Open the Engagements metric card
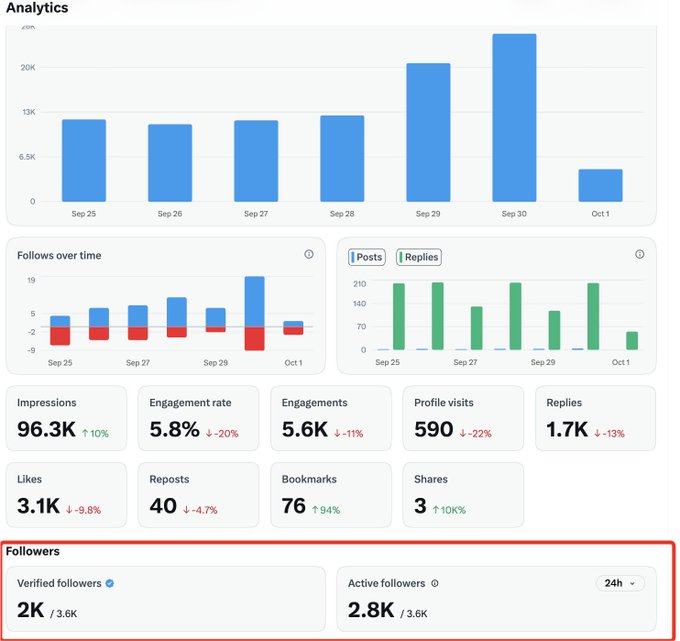Image resolution: width=680 pixels, height=641 pixels. [331, 418]
